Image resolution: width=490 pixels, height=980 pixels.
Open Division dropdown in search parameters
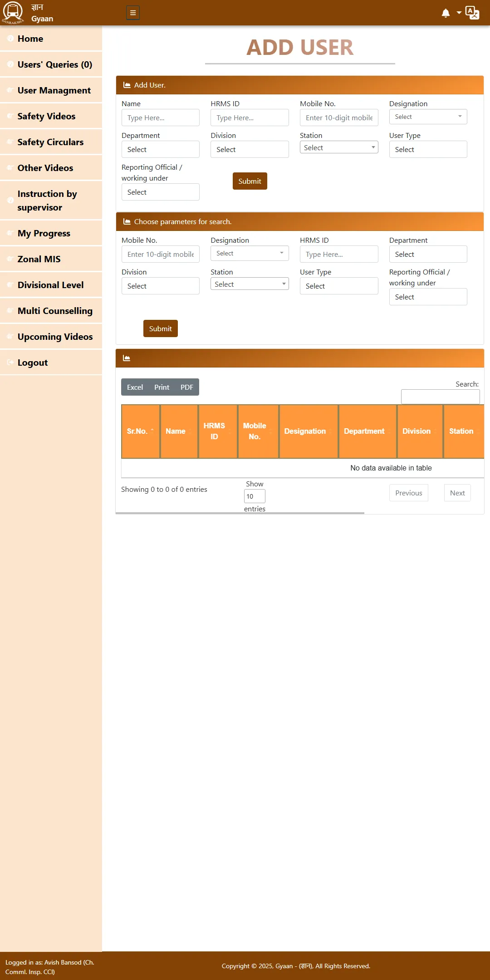click(x=161, y=286)
